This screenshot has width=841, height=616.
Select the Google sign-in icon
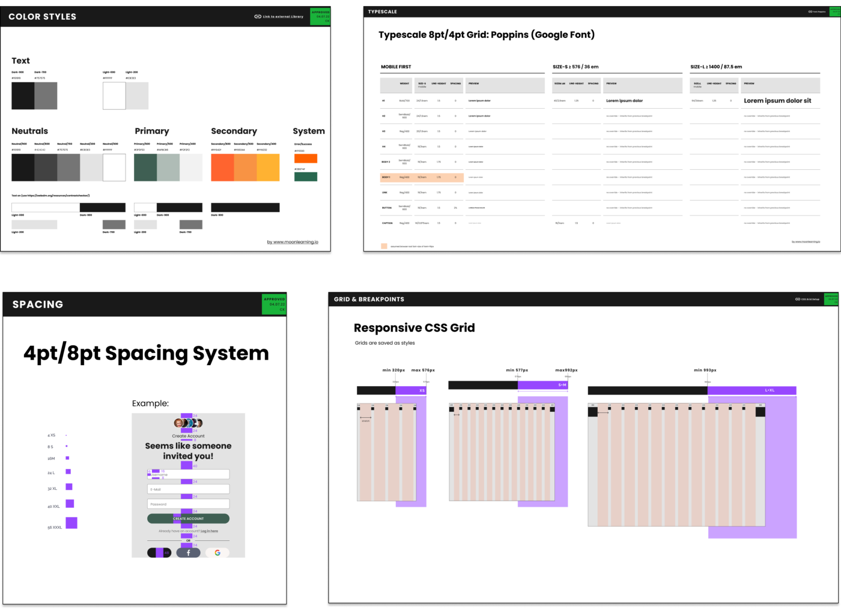tap(217, 552)
